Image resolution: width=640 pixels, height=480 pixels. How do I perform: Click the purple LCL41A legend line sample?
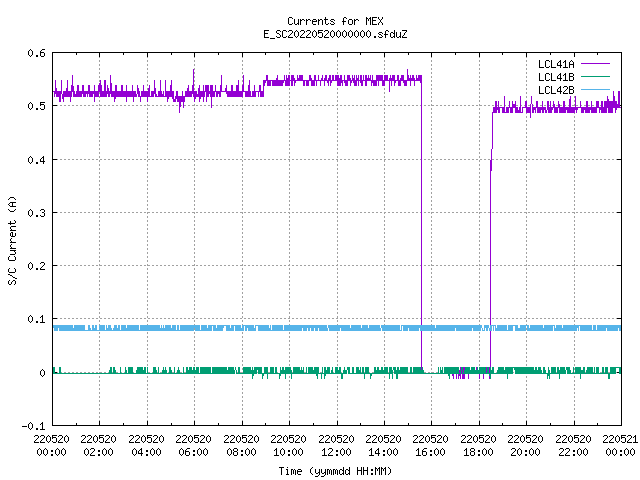(595, 64)
